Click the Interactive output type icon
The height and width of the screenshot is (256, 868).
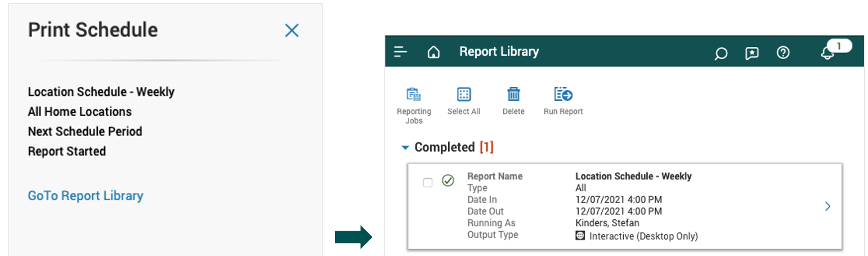coord(580,236)
